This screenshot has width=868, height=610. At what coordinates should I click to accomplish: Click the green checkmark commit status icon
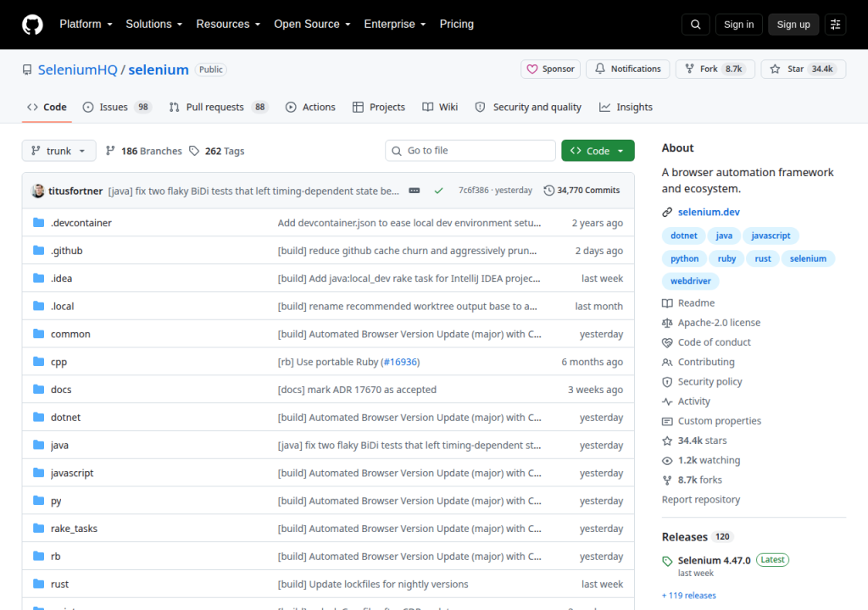tap(438, 191)
